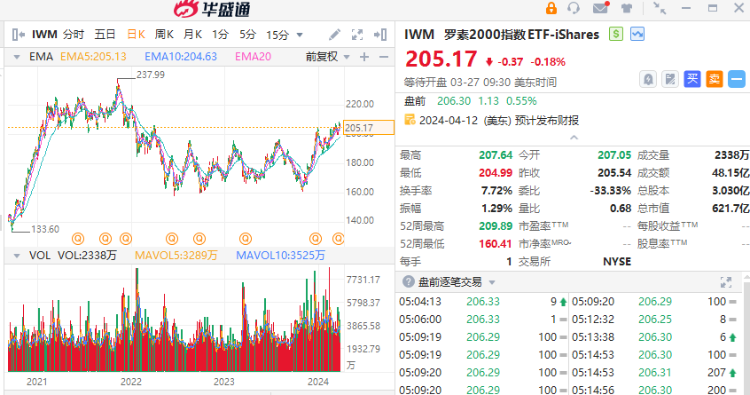Open fullscreen chart view icon
This screenshot has width=750, height=395.
(x=357, y=34)
